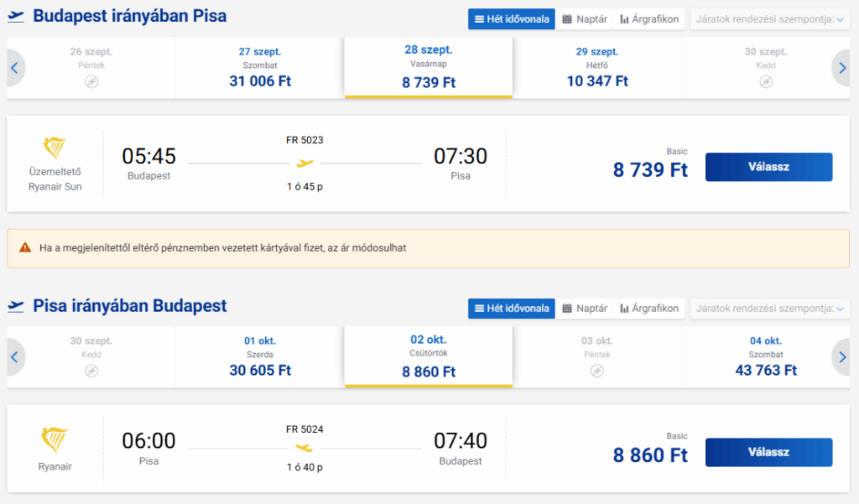Click the warning icon in currency notice
This screenshot has width=859, height=504.
tap(25, 247)
